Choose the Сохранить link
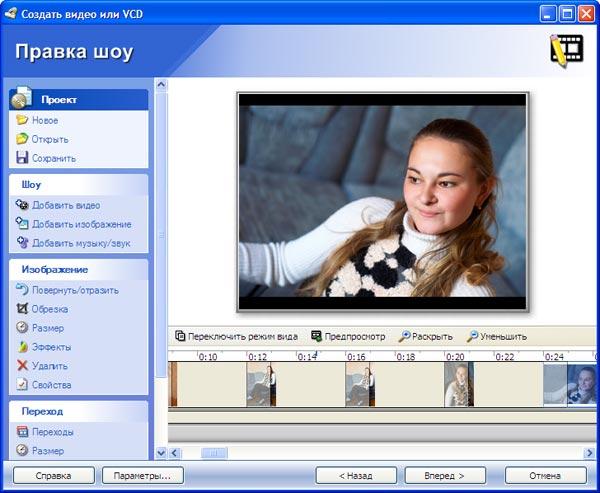The width and height of the screenshot is (600, 493). click(54, 158)
